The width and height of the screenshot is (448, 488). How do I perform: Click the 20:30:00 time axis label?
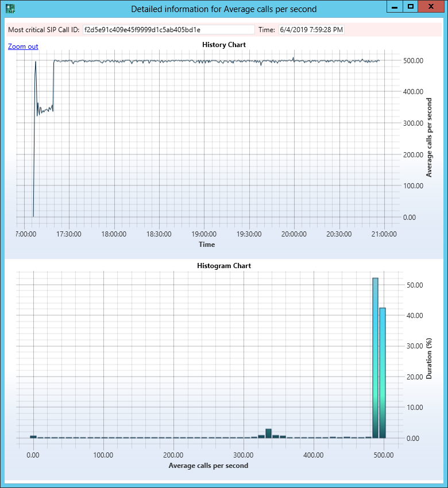[339, 234]
